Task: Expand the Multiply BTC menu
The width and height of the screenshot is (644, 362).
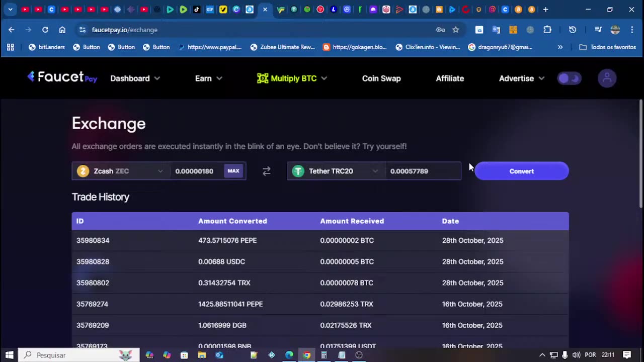Action: pyautogui.click(x=292, y=78)
